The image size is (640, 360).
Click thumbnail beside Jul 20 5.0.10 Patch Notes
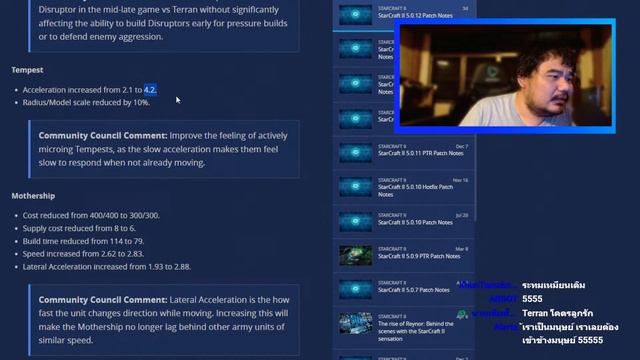[x=356, y=222]
